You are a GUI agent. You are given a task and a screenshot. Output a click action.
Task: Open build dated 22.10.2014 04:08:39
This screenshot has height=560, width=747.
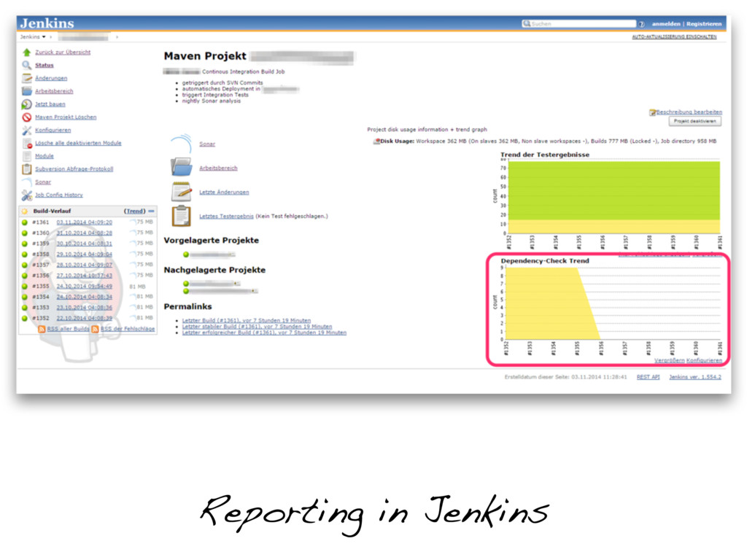[85, 318]
